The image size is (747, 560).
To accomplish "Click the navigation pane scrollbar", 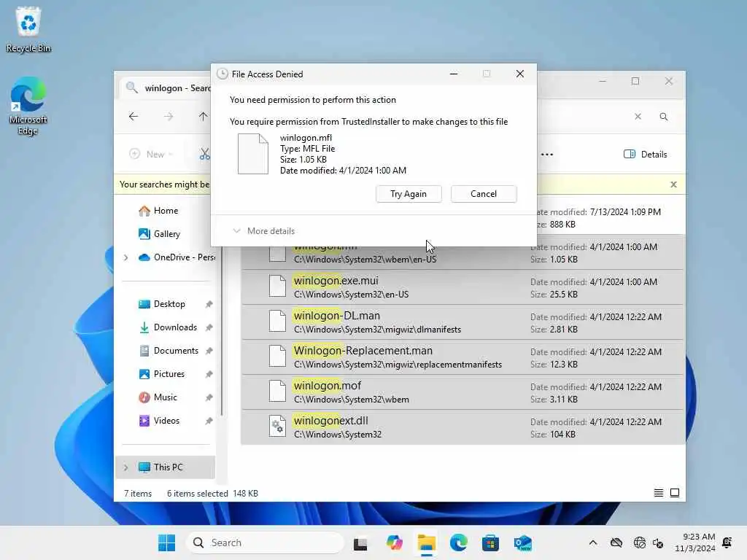I will pos(222,333).
